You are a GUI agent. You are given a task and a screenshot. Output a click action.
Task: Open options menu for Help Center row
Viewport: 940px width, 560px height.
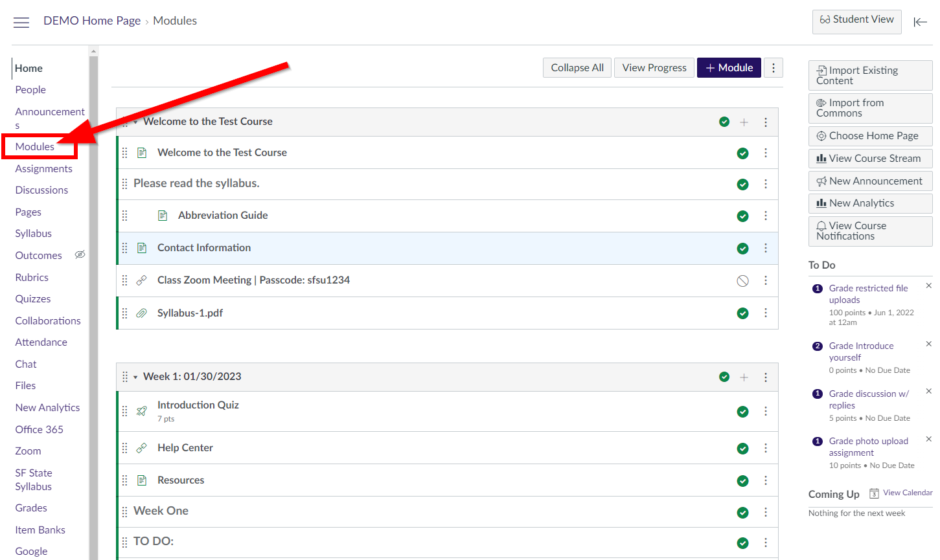[x=765, y=448]
